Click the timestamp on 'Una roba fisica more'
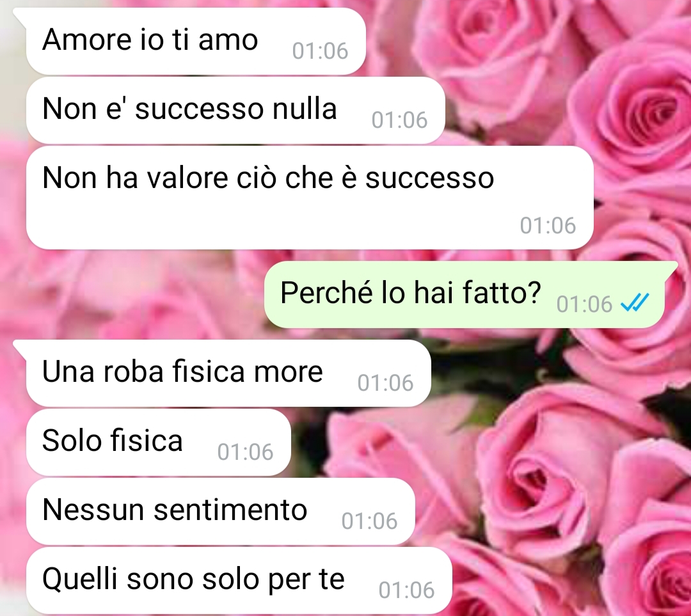This screenshot has height=616, width=691. point(385,383)
